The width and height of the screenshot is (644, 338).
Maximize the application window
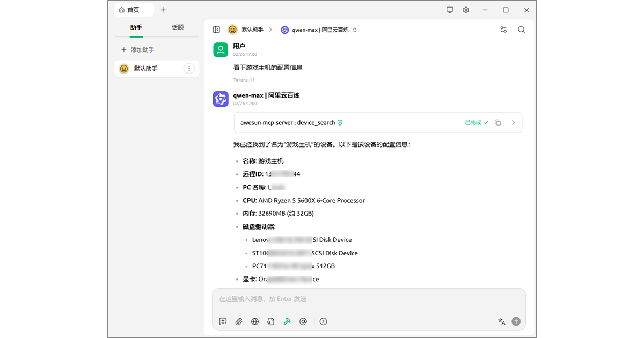(x=506, y=10)
